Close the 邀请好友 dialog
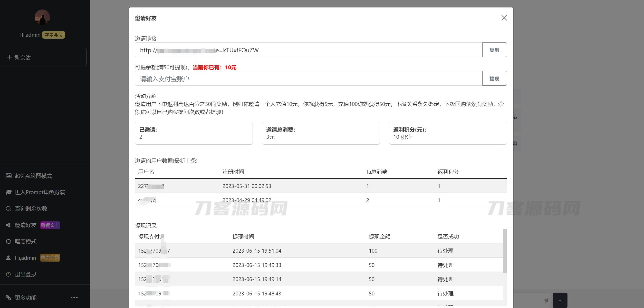This screenshot has height=308, width=644. click(x=504, y=18)
